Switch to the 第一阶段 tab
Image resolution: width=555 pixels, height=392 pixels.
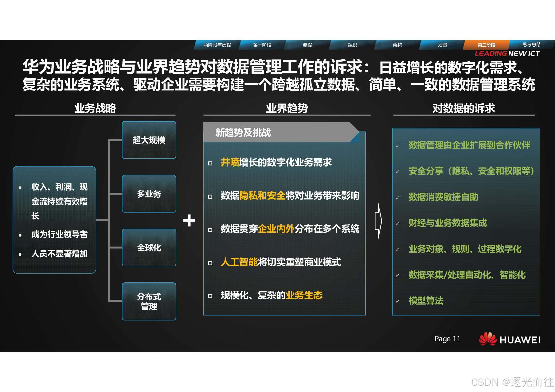coord(262,45)
